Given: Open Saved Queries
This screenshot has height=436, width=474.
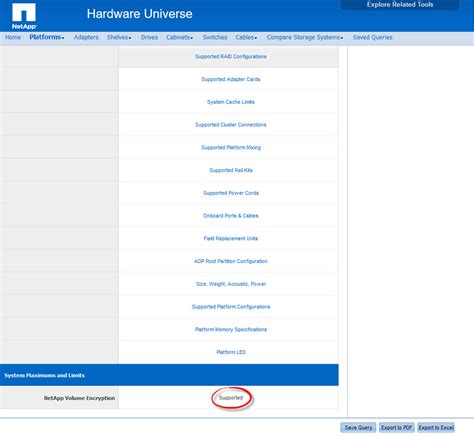Looking at the screenshot, I should pyautogui.click(x=372, y=37).
